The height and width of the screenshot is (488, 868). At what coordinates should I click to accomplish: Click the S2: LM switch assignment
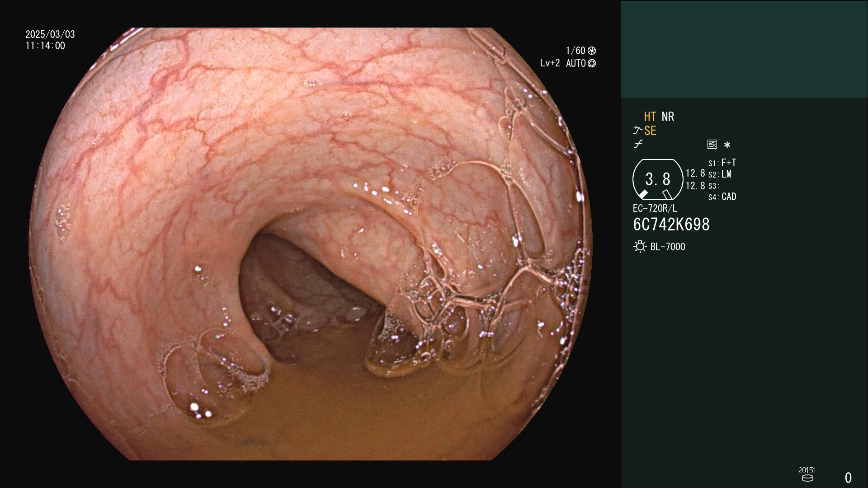point(720,174)
